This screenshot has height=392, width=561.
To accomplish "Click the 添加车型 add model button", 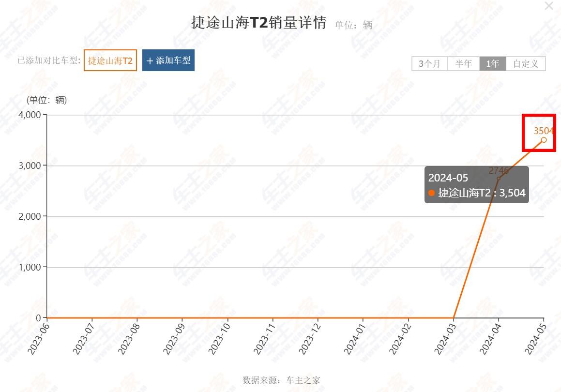I will click(x=168, y=61).
